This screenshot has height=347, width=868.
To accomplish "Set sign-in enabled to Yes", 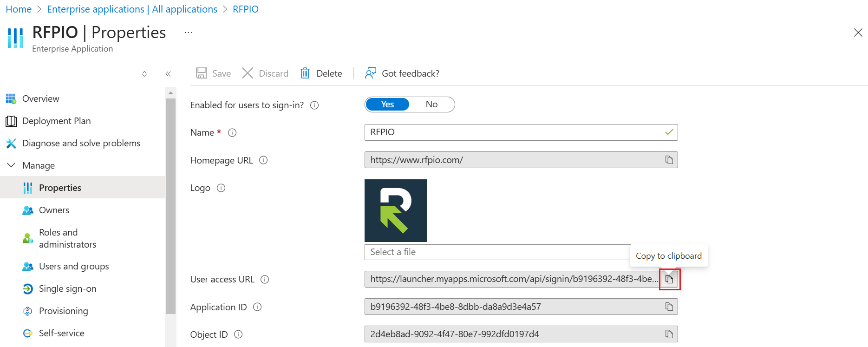I will tap(387, 105).
